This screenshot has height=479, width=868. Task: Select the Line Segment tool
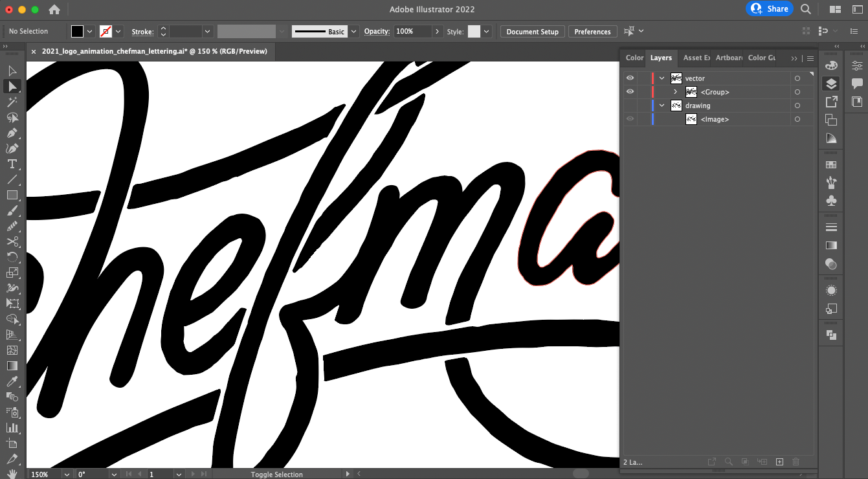[x=12, y=179]
